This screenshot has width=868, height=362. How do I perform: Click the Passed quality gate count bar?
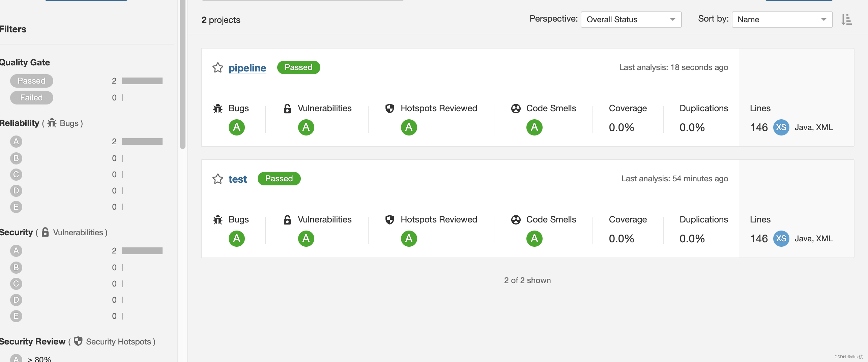(142, 81)
